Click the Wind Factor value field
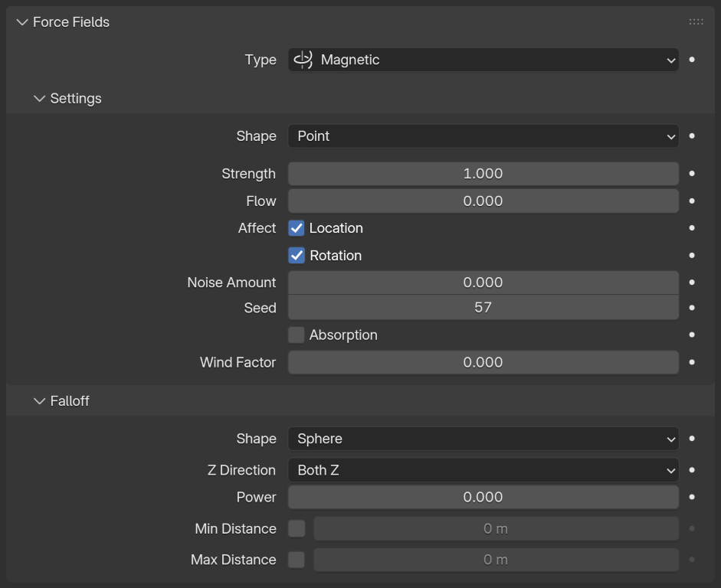Viewport: 721px width, 588px height. click(x=483, y=362)
